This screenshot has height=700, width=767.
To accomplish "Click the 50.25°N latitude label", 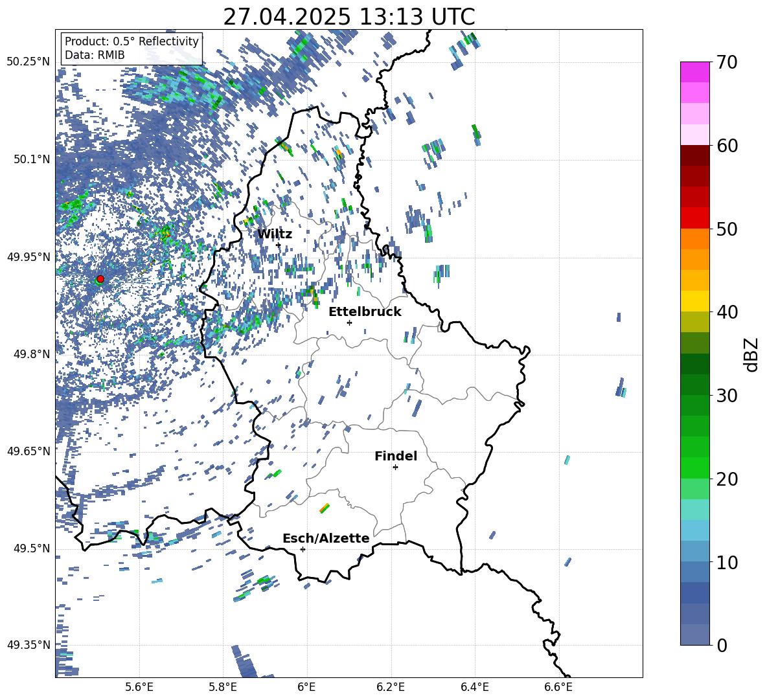I will 29,62.
